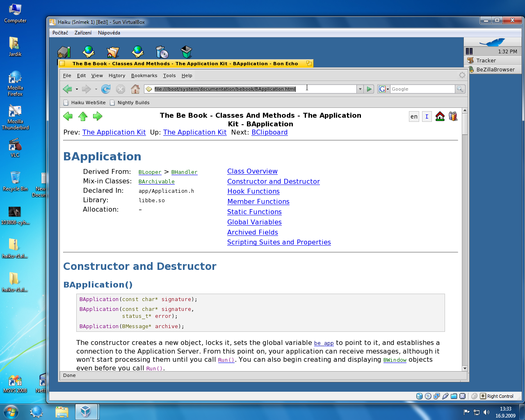Click the browser Back arrow button

point(67,89)
